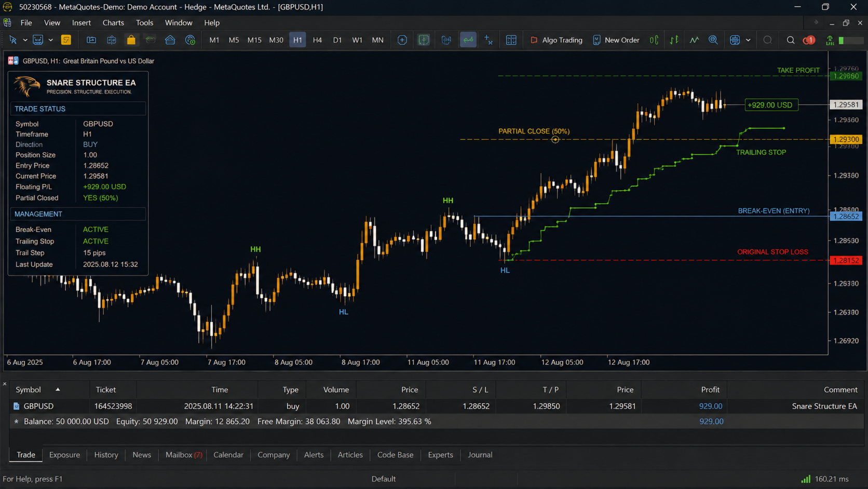Click the zoom magnifier icon in toolbar

pyautogui.click(x=713, y=40)
